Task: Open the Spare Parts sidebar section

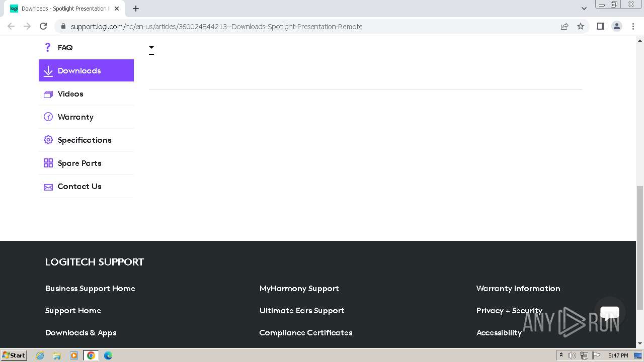Action: (86, 163)
